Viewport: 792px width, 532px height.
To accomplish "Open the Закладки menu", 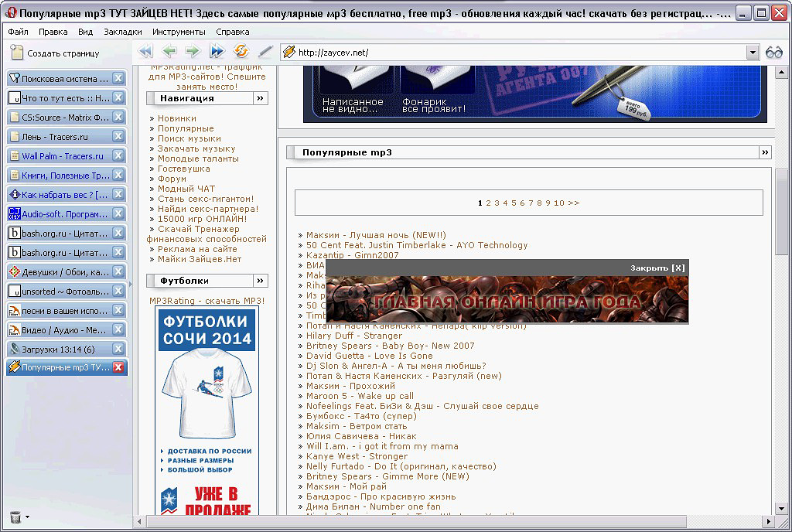I will coord(123,32).
